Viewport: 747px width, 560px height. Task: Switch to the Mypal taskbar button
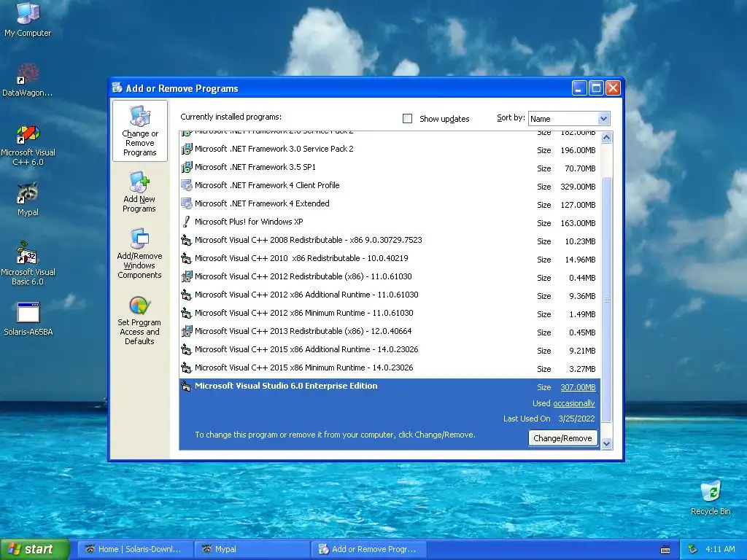[x=252, y=550]
